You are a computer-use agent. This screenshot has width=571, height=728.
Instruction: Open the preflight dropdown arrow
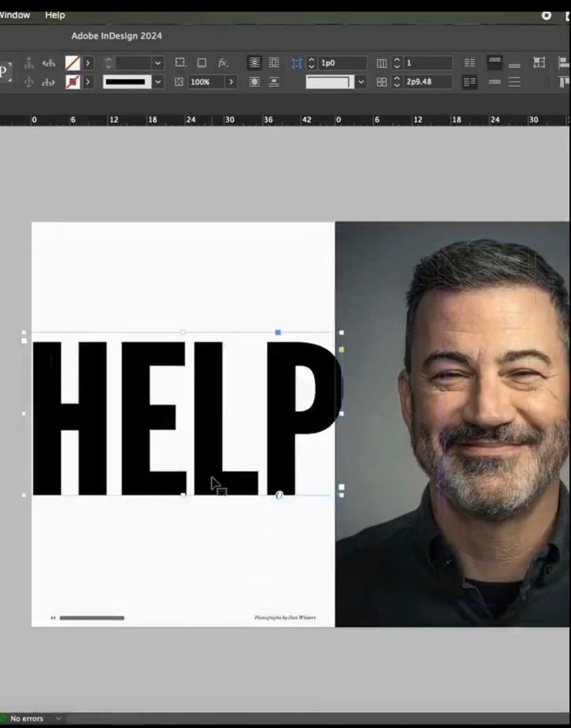[58, 718]
